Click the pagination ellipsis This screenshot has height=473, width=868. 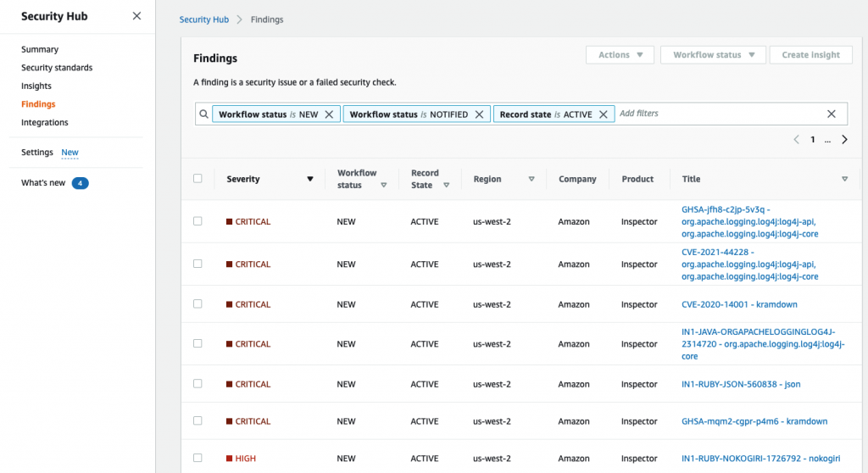827,140
